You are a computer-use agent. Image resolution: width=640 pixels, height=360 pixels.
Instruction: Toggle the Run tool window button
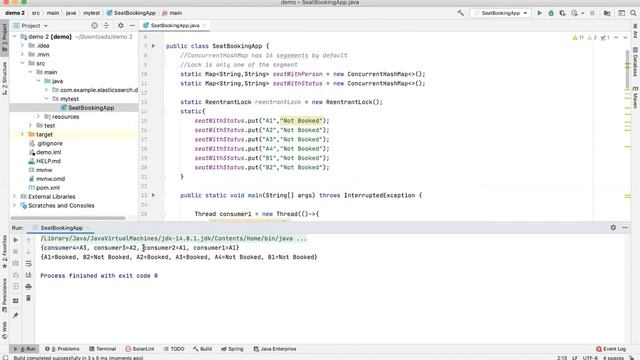tap(24, 349)
